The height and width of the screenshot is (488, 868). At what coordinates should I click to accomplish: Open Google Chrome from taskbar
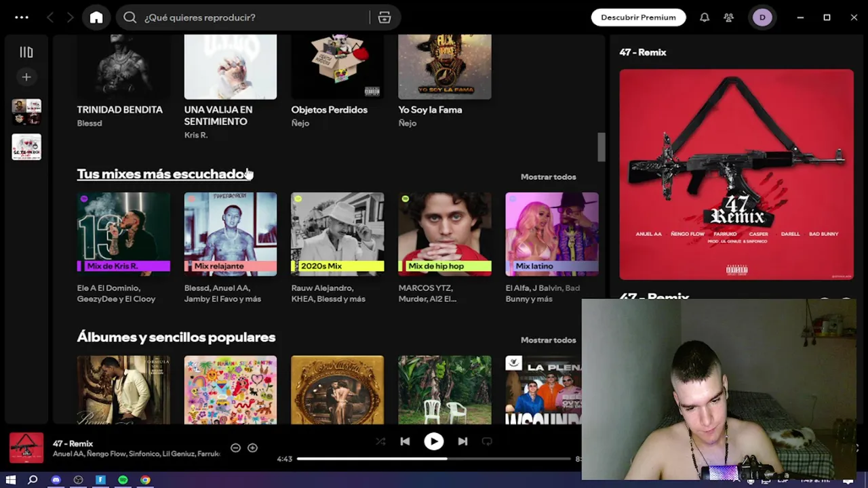pyautogui.click(x=145, y=480)
